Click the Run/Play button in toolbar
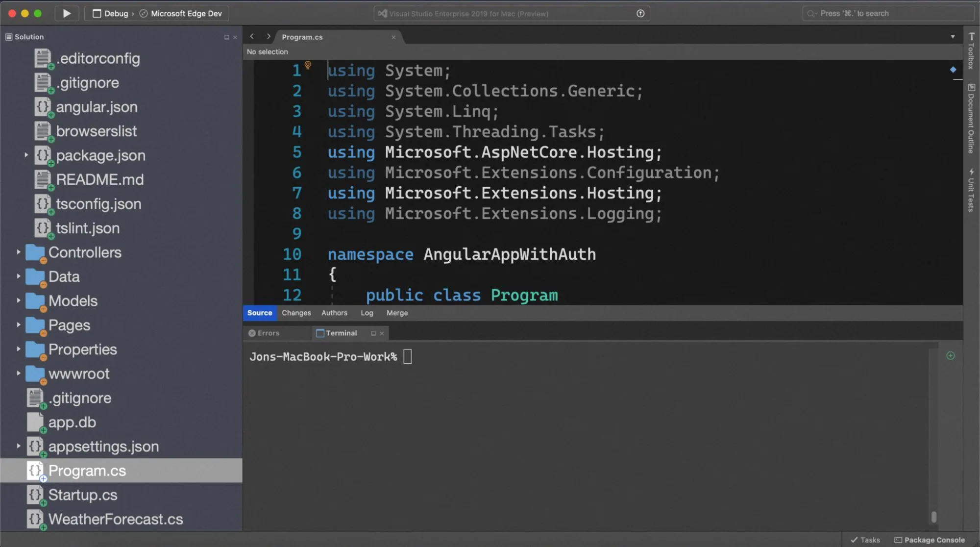 (x=65, y=13)
